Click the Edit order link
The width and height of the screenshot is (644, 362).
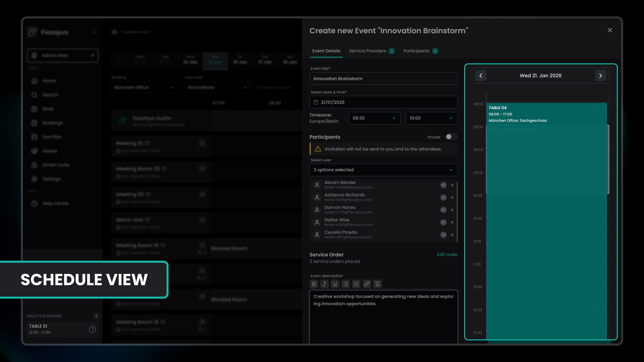coord(447,254)
